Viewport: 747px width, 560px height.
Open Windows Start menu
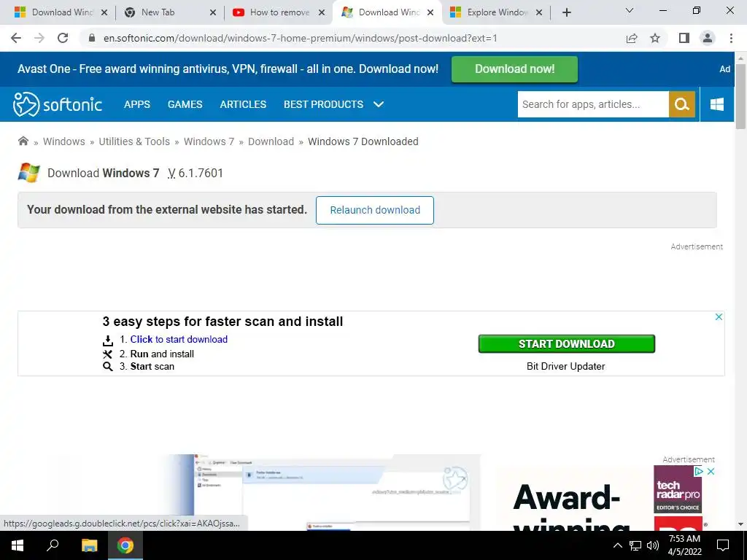point(18,545)
